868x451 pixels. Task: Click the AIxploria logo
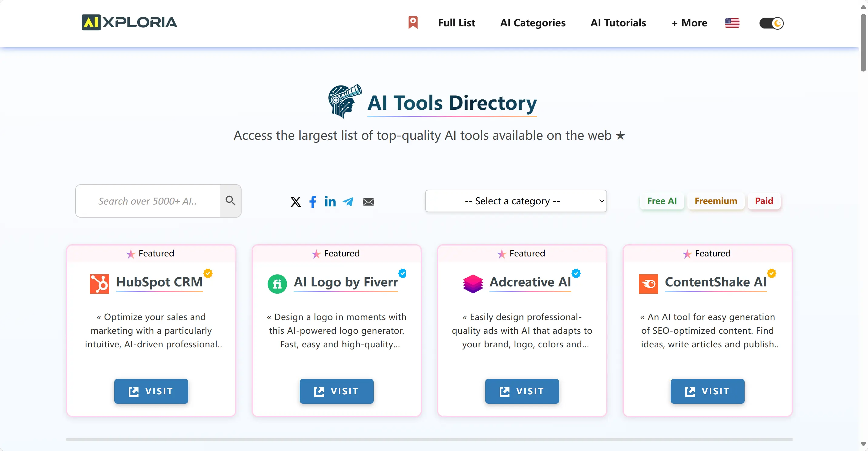[129, 22]
